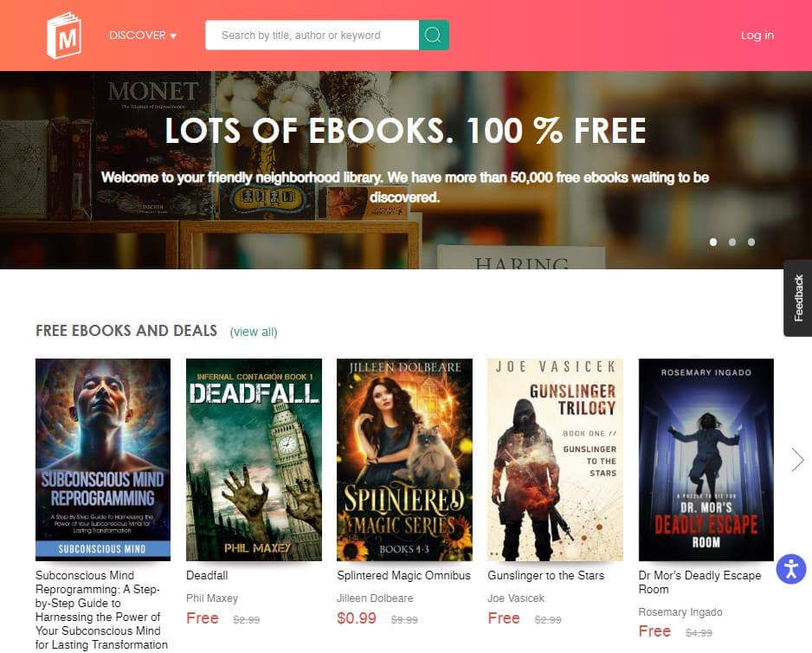This screenshot has height=653, width=812.
Task: Click the next arrow of book carousel
Action: coord(797,460)
